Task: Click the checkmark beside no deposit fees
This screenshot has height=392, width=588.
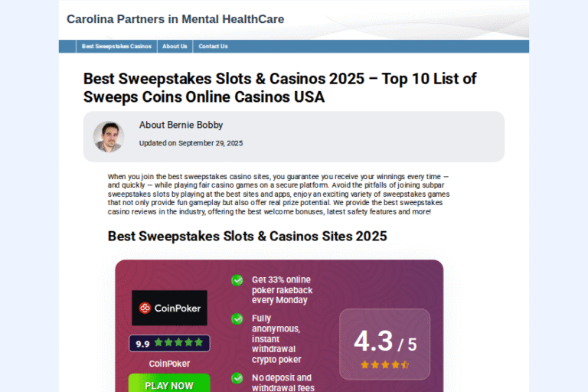Action: tap(237, 378)
